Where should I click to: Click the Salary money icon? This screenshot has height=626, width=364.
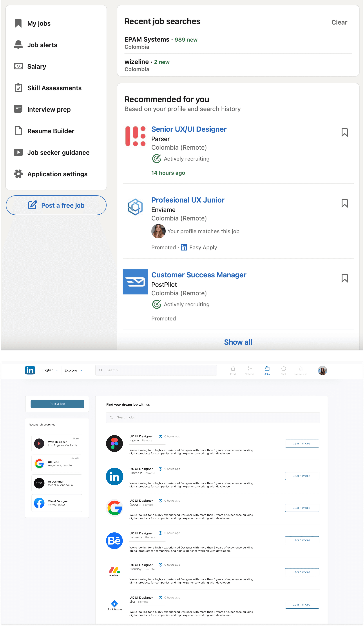tap(18, 66)
